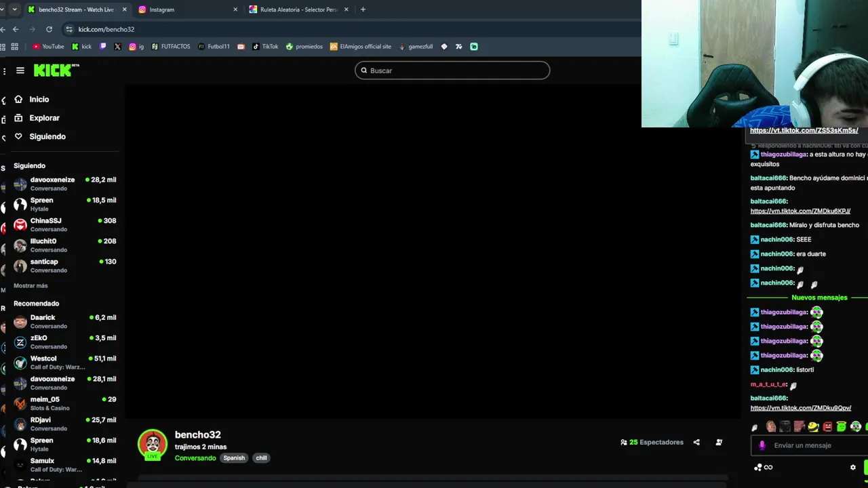Open the gamezfull bookmark
This screenshot has width=868, height=488.
pos(416,47)
